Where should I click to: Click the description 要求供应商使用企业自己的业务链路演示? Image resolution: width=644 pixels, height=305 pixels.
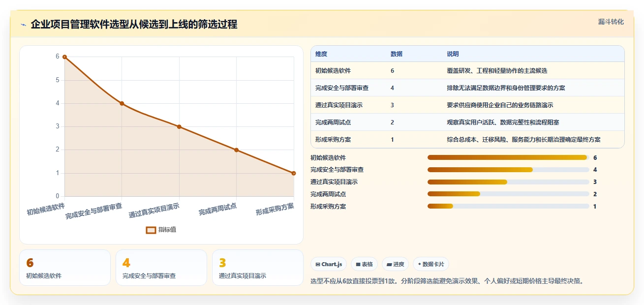[500, 105]
